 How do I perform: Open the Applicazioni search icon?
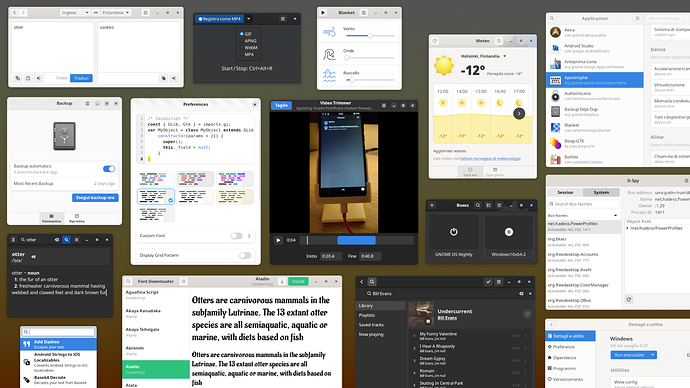[x=552, y=18]
